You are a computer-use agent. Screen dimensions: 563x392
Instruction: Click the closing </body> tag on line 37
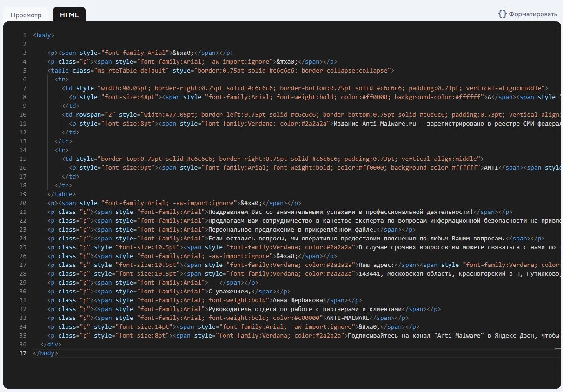click(46, 353)
